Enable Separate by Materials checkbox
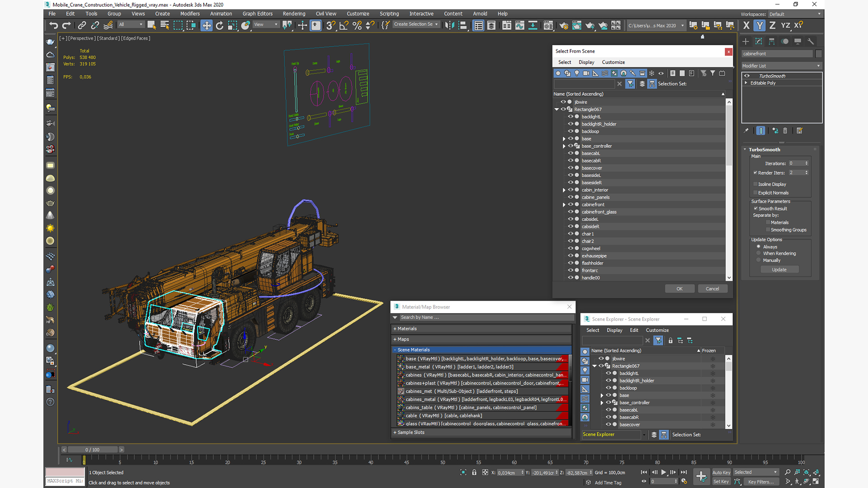 [x=768, y=222]
